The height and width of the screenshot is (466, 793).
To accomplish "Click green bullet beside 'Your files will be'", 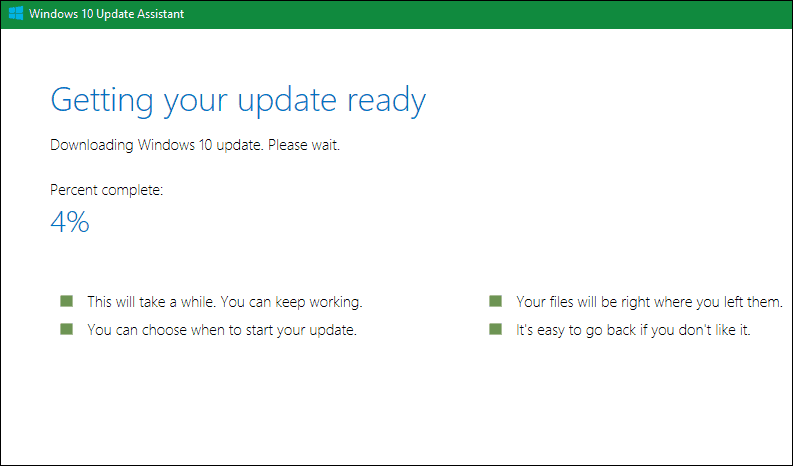I will tap(496, 302).
